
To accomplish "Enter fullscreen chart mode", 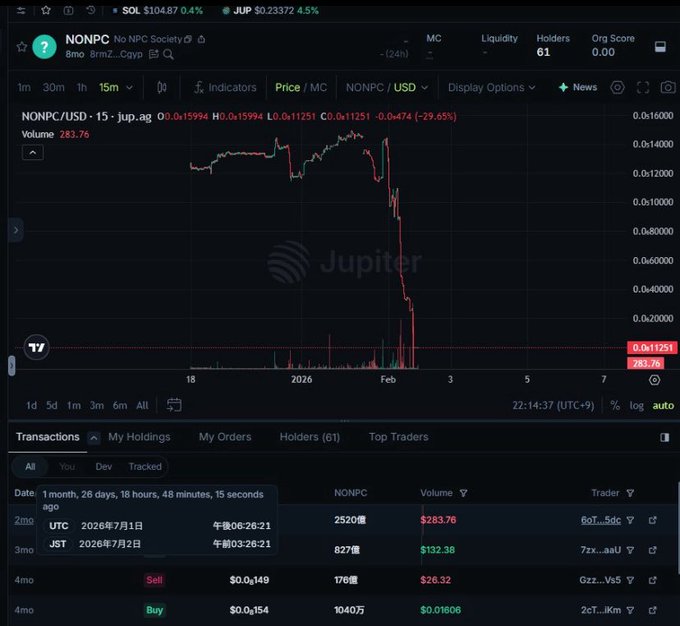I will tap(643, 88).
